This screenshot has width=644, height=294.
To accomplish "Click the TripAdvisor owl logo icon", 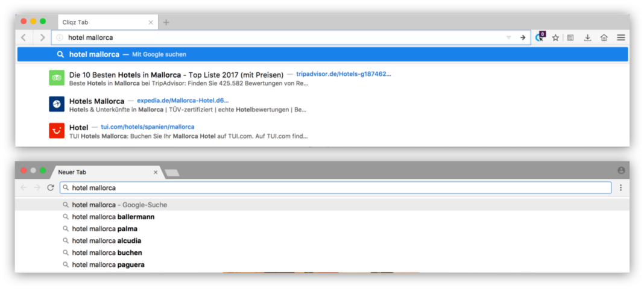I will click(57, 78).
